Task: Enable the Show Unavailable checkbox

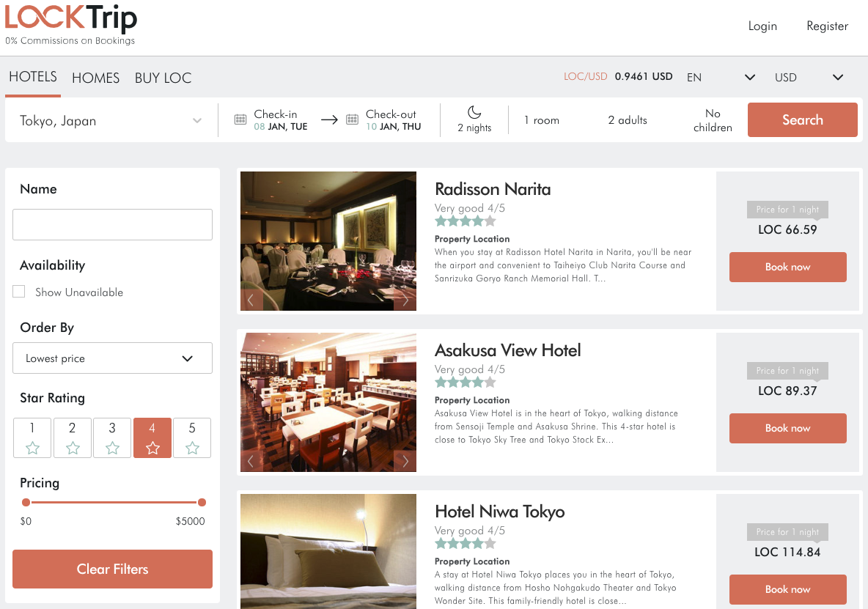Action: pos(19,292)
